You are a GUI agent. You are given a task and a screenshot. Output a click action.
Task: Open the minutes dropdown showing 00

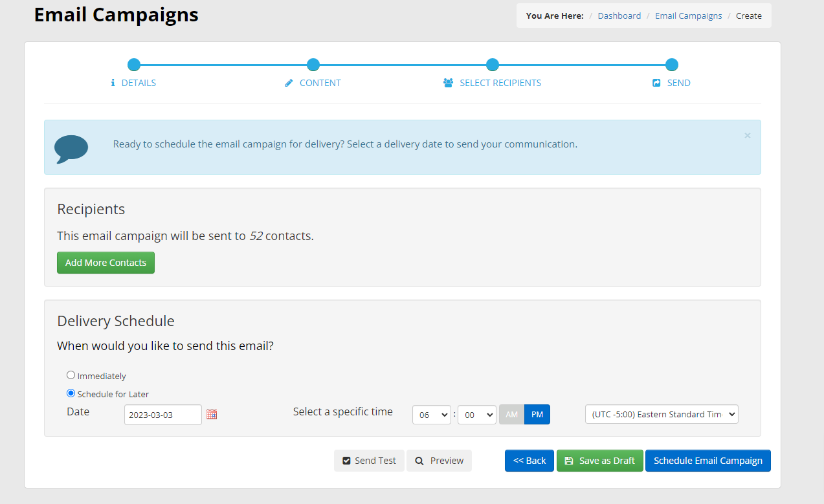click(x=477, y=415)
